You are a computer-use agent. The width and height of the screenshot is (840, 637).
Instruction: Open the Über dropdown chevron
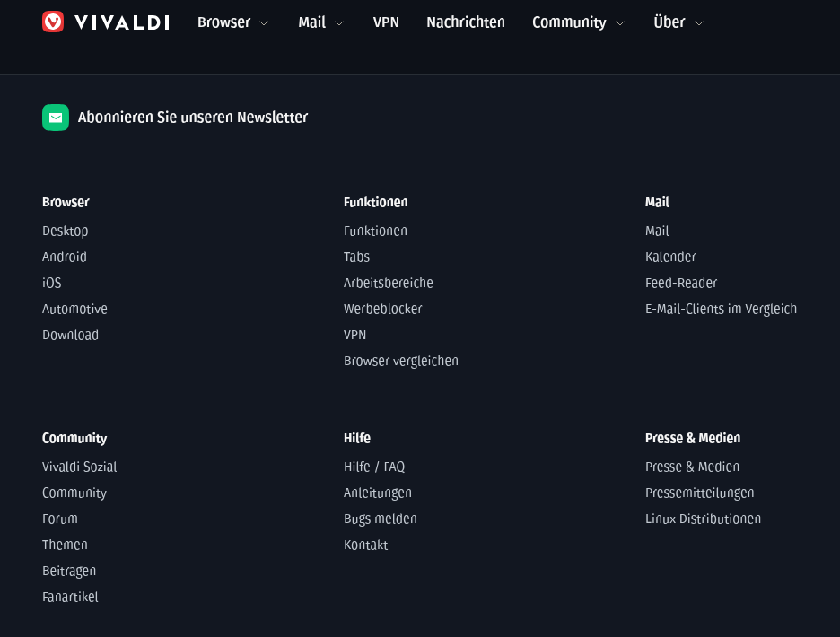[x=698, y=23]
